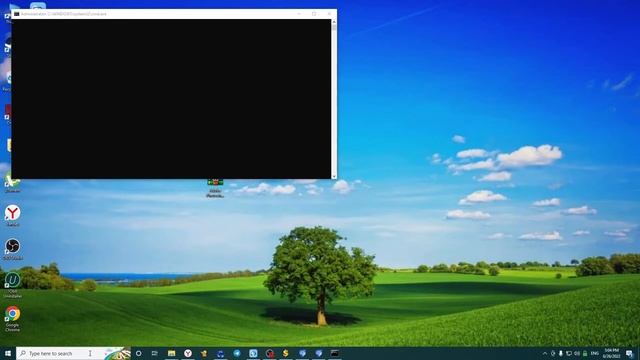Open Cortana circle icon on taskbar

coord(139,353)
